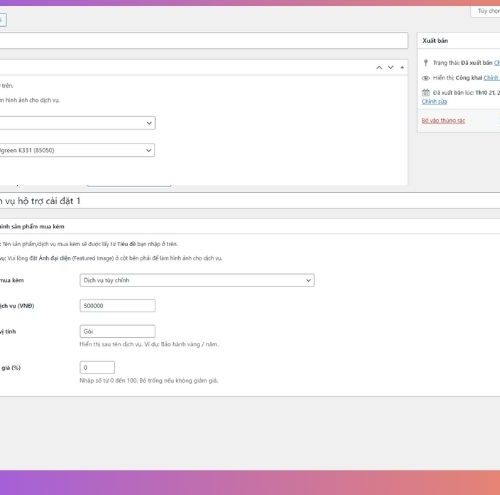Open the 'Dịch vụ tùy chỉnh' dropdown
The height and width of the screenshot is (495, 500).
click(x=197, y=280)
